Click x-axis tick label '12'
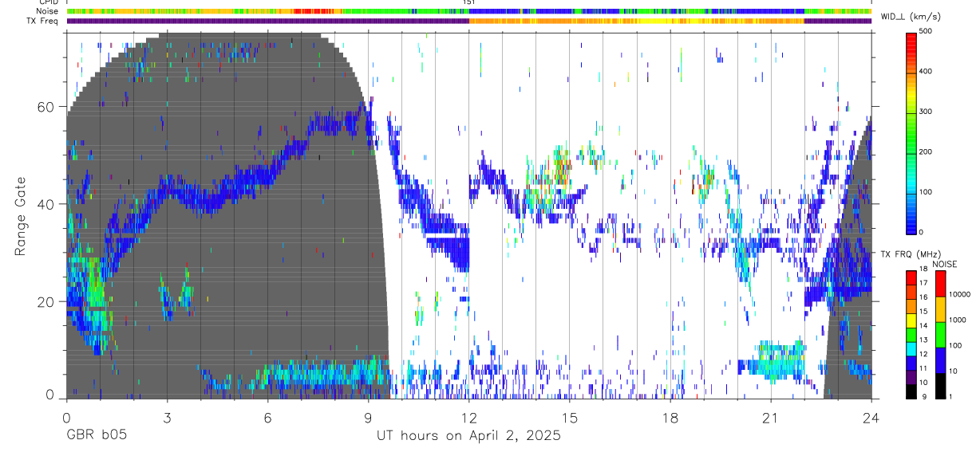Image resolution: width=980 pixels, height=452 pixels. click(x=469, y=418)
